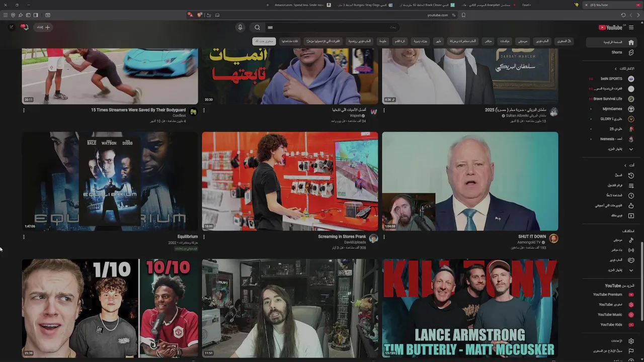Viewport: 644px width, 362px height.
Task: Go to YouTube logo home
Action: [611, 28]
